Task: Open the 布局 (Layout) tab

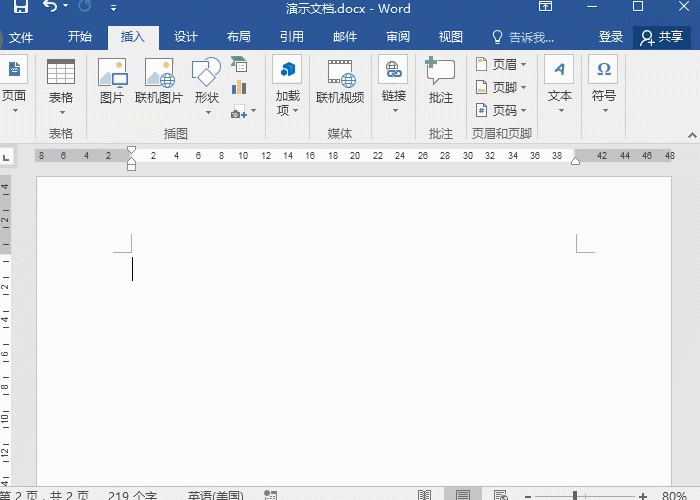Action: 238,37
